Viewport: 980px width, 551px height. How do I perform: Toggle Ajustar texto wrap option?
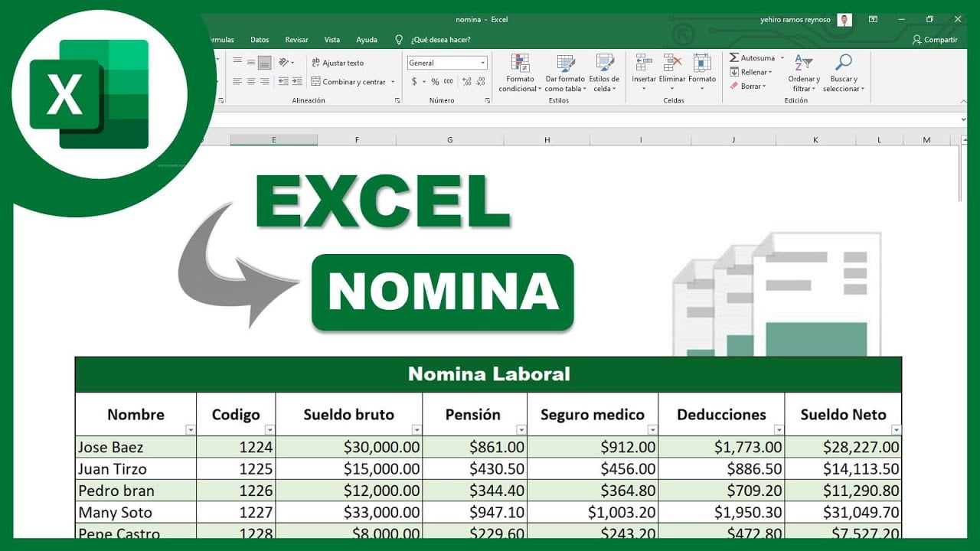point(338,63)
